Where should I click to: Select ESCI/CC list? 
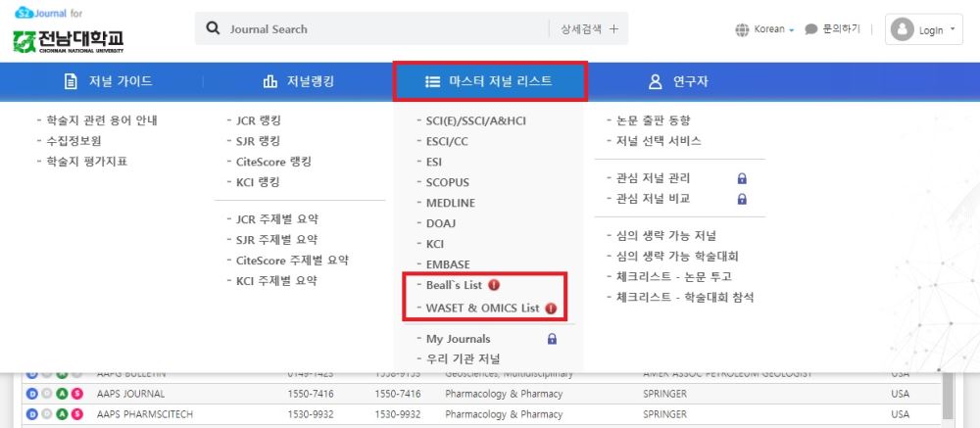point(446,141)
